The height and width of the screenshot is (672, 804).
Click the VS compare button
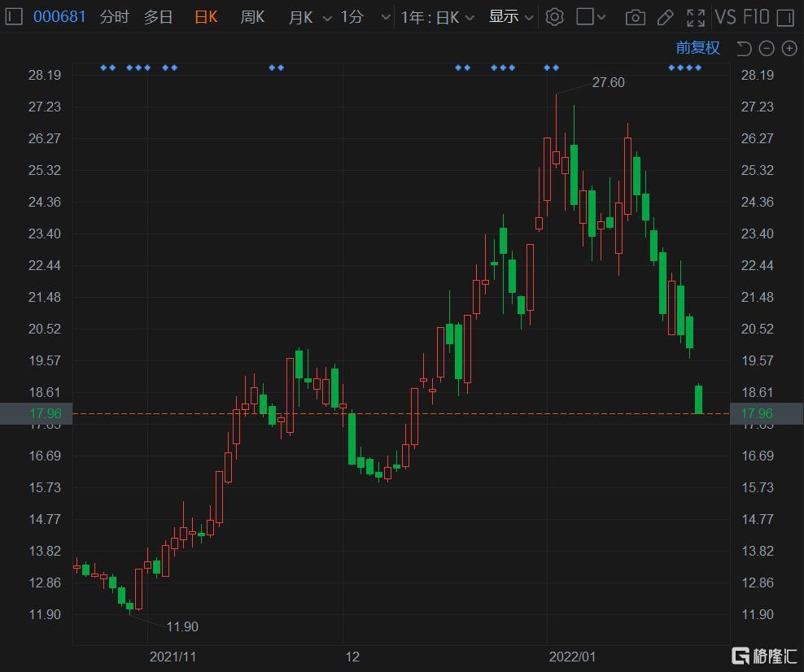point(725,17)
